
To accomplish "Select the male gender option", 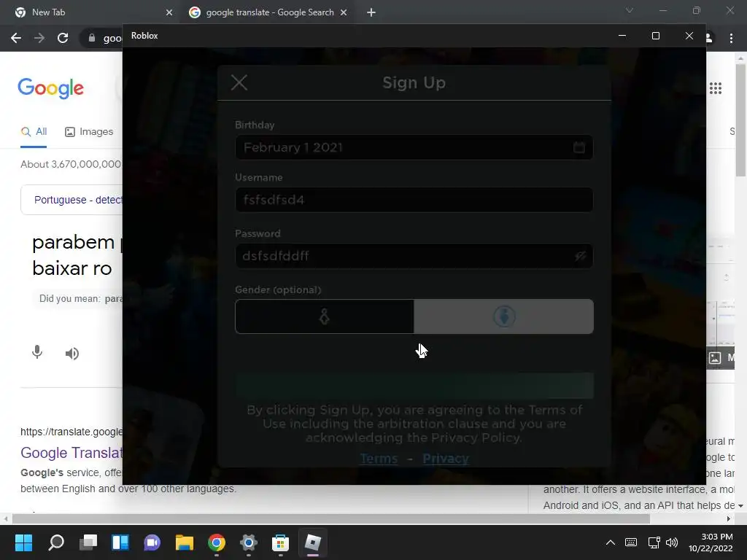I will pos(503,316).
